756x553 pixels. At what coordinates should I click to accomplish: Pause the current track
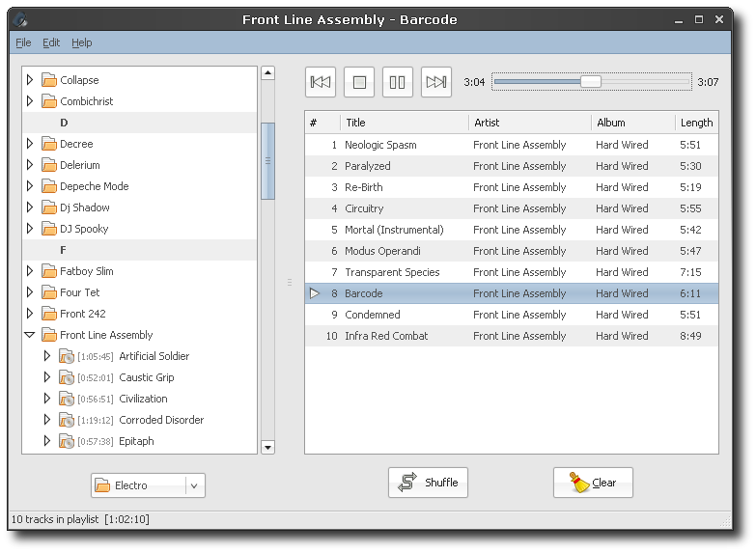[x=397, y=82]
